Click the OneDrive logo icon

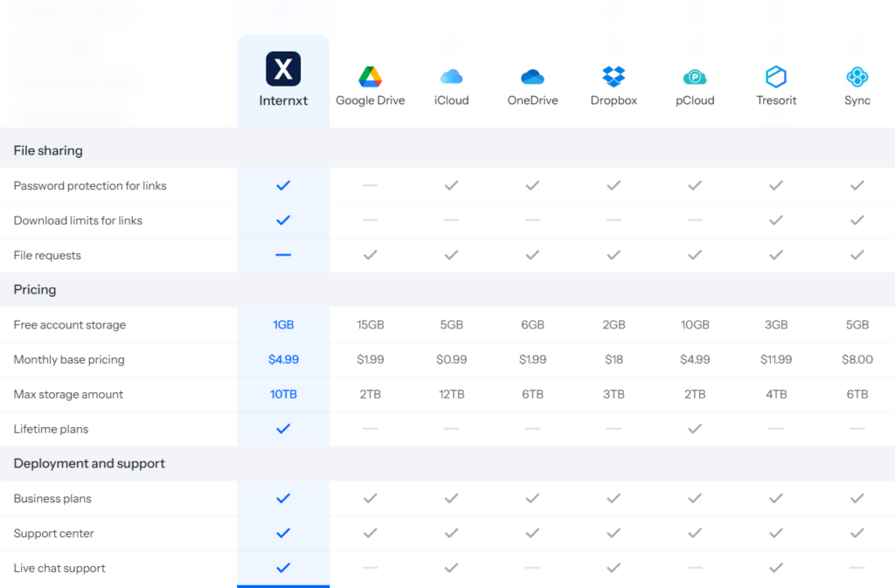point(532,76)
